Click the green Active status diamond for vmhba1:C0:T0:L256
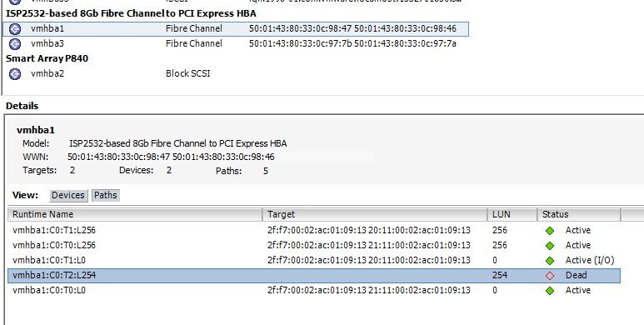 tap(550, 246)
